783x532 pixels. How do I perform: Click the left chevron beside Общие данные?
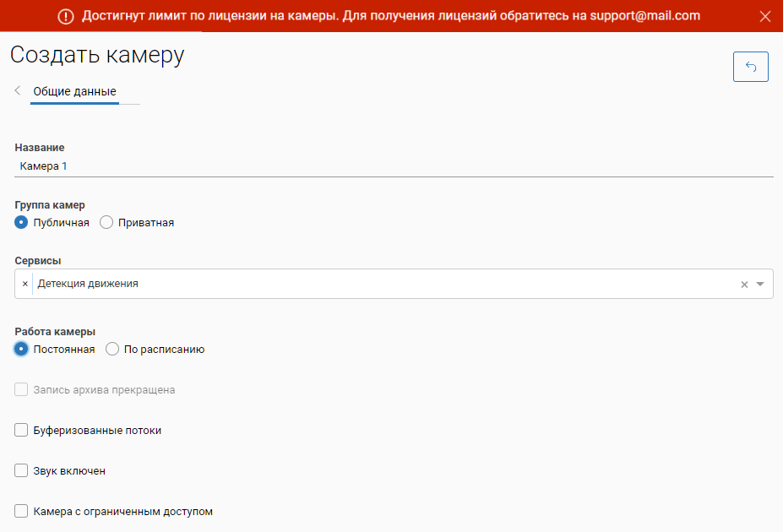coord(18,90)
